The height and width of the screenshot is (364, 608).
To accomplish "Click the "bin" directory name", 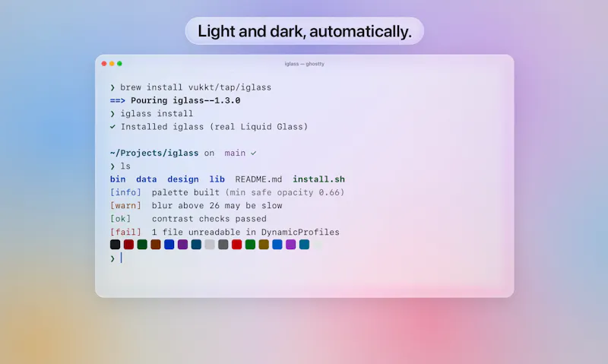I will (x=118, y=179).
